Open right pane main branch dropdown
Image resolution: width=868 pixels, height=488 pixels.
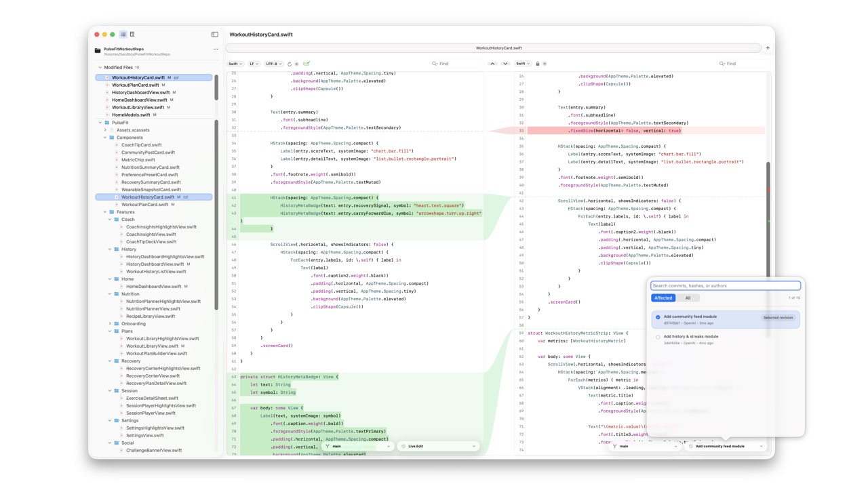pyautogui.click(x=646, y=447)
